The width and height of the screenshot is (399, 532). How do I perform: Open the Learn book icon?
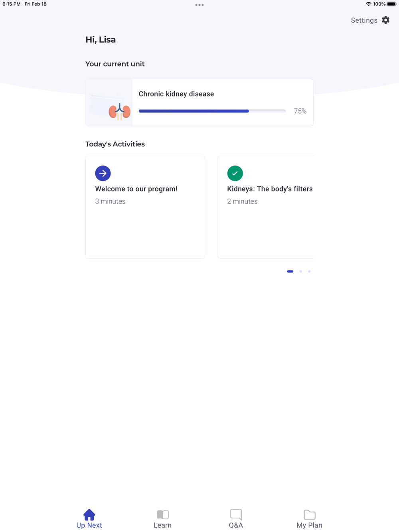click(x=163, y=514)
